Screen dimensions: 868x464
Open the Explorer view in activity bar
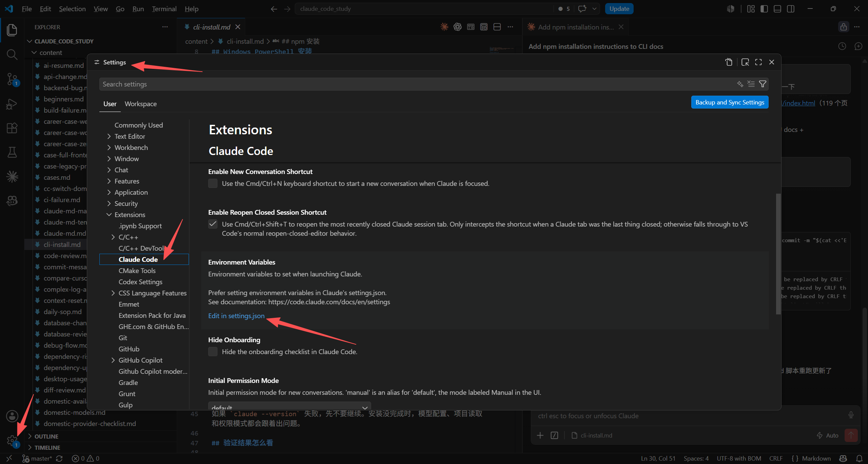(12, 30)
